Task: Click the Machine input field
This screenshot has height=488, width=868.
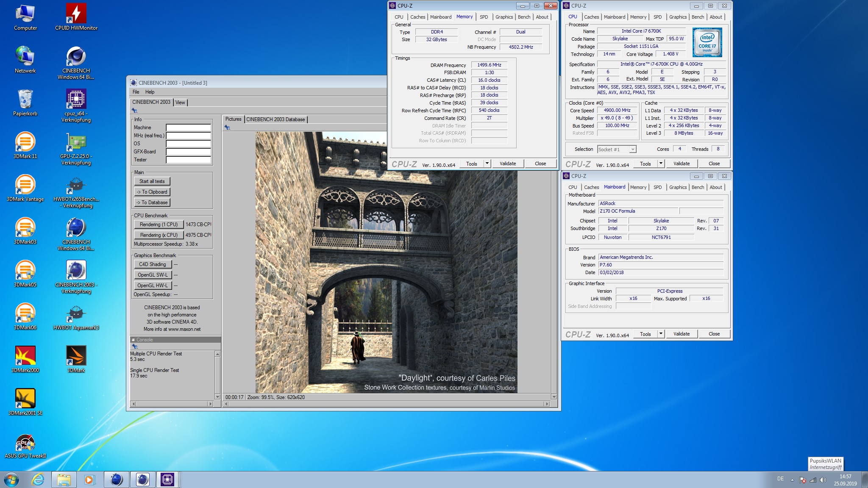Action: click(x=189, y=128)
